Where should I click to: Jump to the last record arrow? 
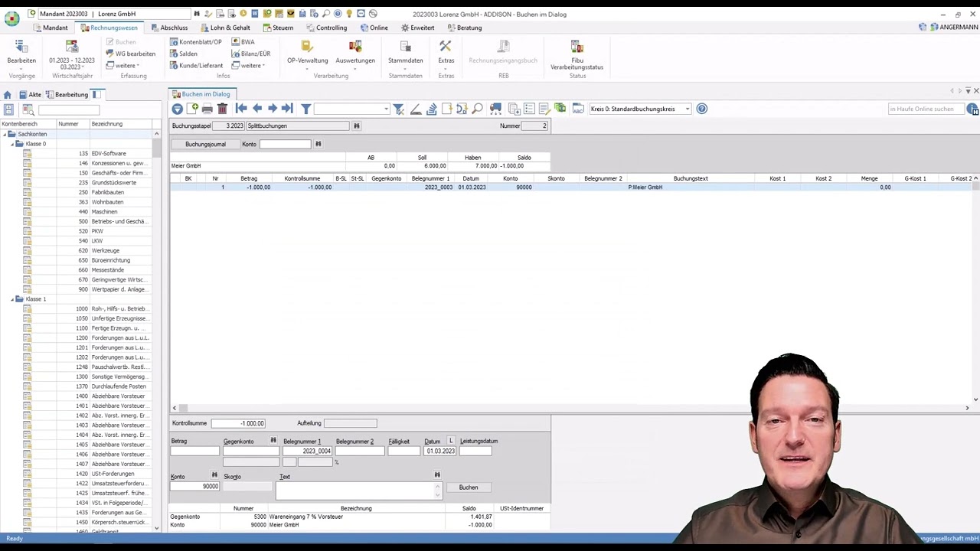tap(287, 109)
